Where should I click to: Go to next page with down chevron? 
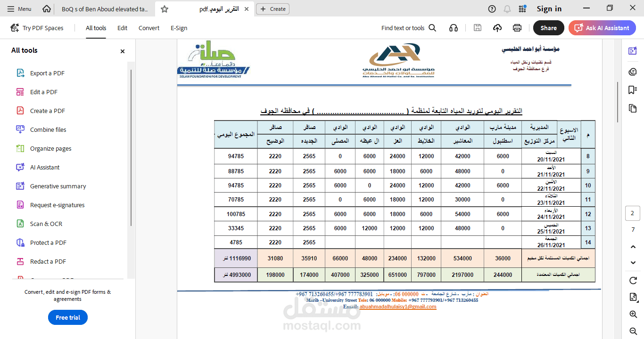[633, 262]
